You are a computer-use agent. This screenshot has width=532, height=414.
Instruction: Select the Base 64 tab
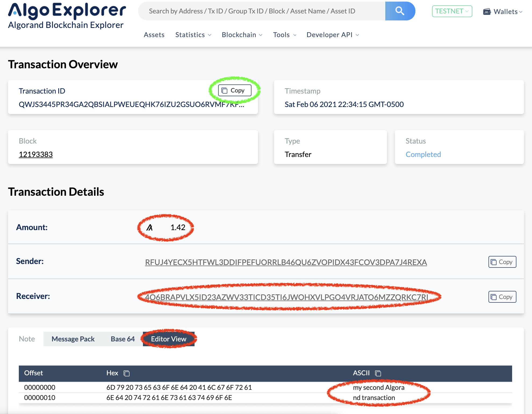123,339
